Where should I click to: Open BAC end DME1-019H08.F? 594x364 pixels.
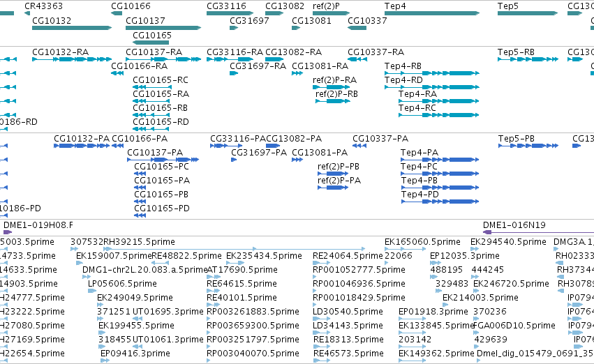[38, 225]
